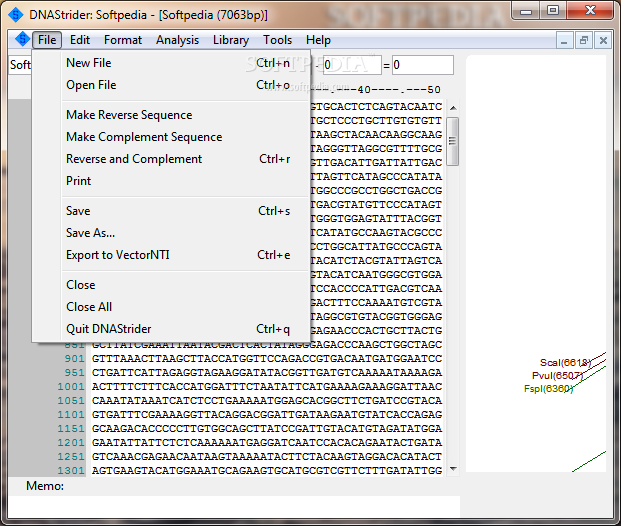Click the Memo: label
Screen dimensions: 621x526
point(45,486)
